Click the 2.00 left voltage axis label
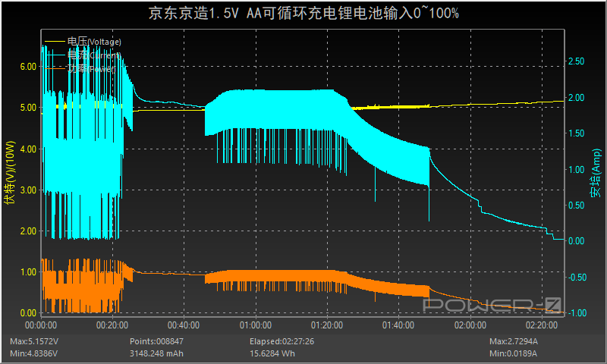 [x=28, y=231]
